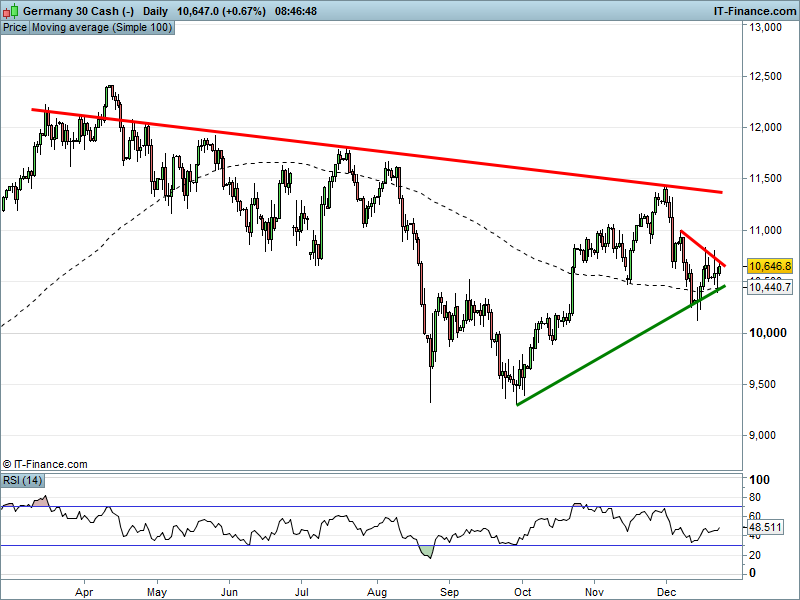Open the Moving average (Simple 100) label
Image resolution: width=800 pixels, height=600 pixels.
(x=102, y=28)
